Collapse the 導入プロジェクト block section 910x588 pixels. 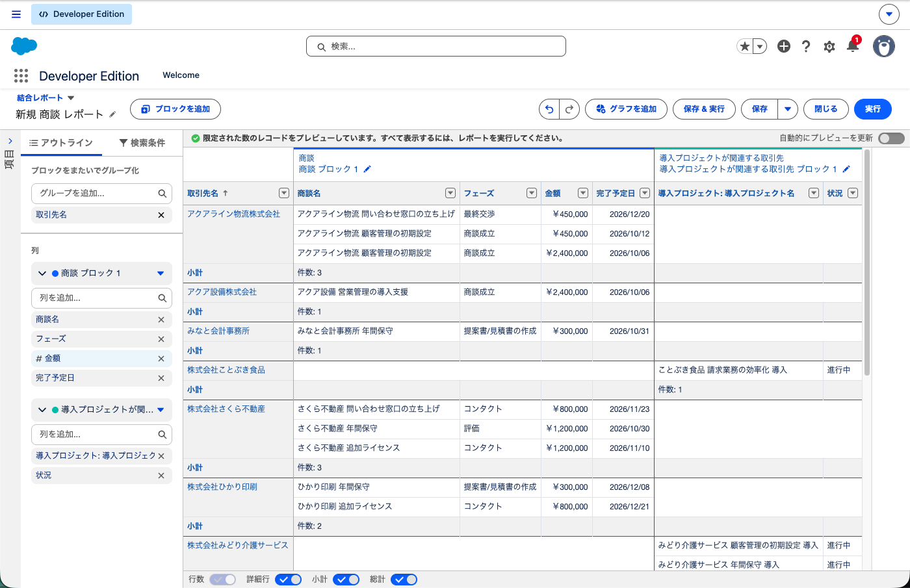(42, 410)
